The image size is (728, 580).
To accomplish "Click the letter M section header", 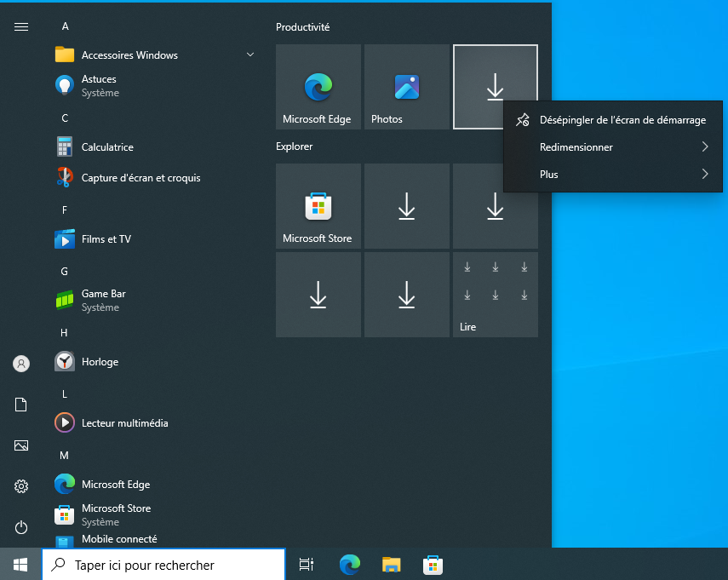I will point(64,456).
